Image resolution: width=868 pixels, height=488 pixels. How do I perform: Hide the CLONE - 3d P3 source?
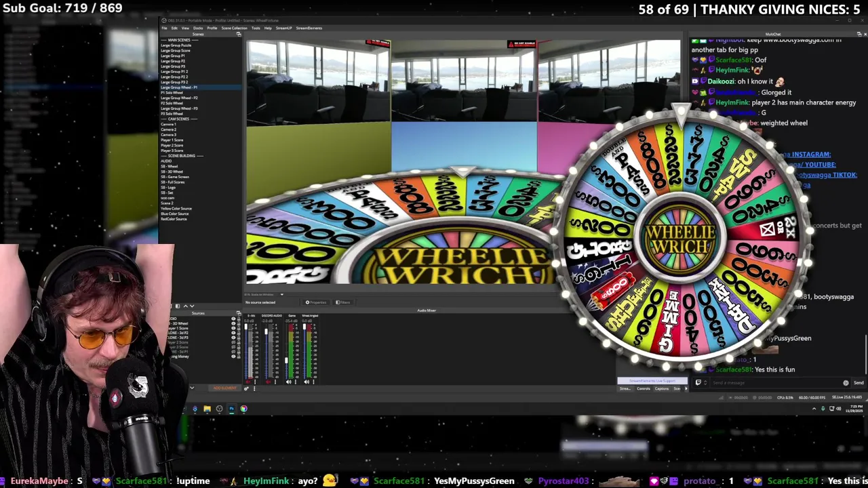coord(233,338)
